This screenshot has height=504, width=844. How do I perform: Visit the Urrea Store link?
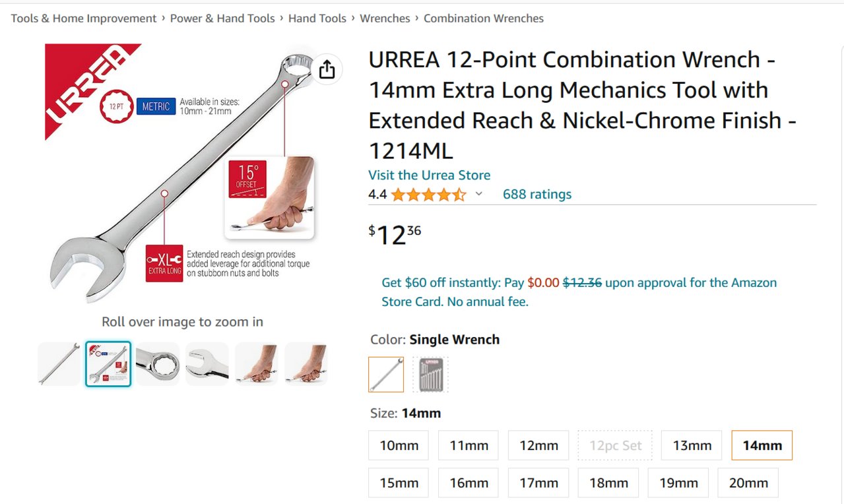point(429,175)
